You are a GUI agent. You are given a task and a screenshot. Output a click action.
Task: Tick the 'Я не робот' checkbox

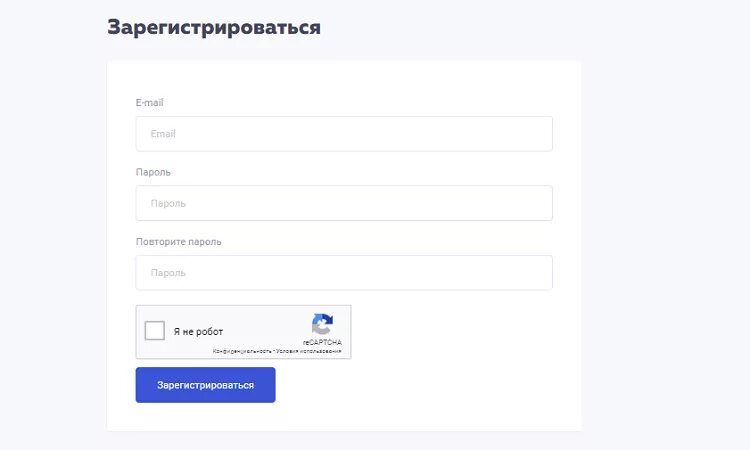click(154, 330)
